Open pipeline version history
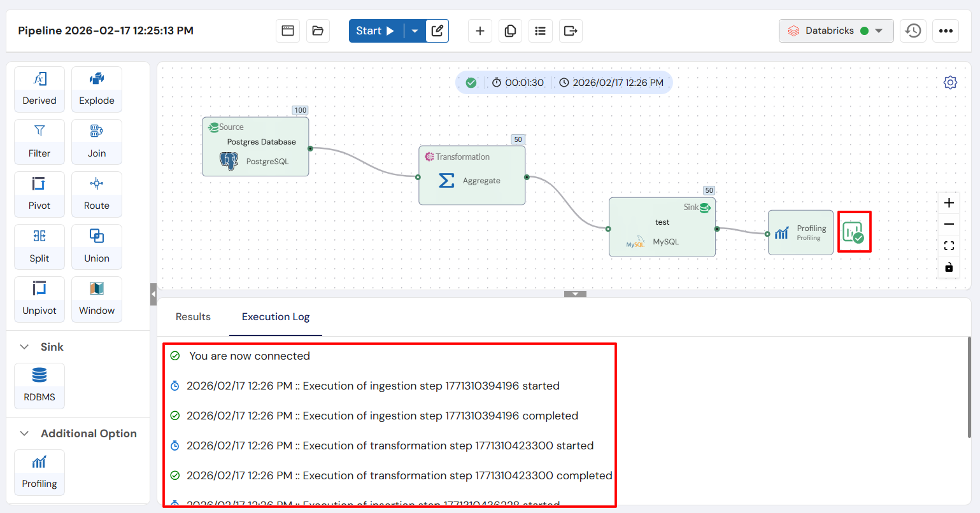This screenshot has height=513, width=980. click(x=913, y=31)
